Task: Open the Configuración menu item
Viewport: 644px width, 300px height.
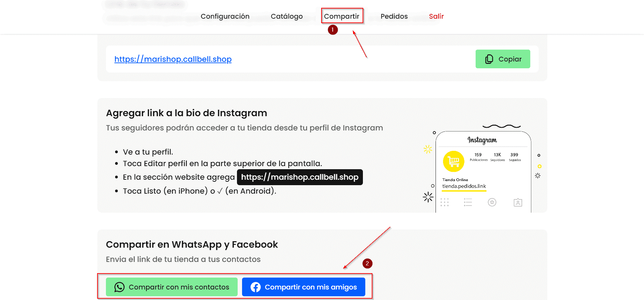Action: (x=225, y=16)
